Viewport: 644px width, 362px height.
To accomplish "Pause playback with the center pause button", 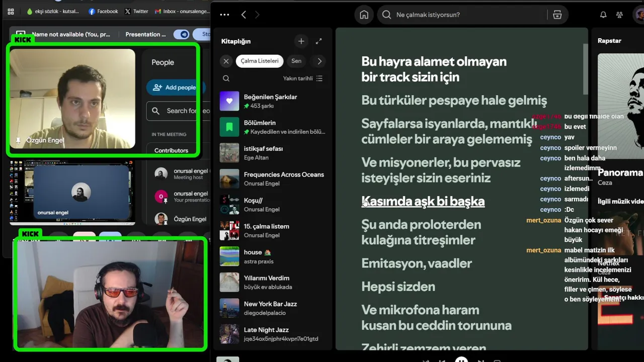I will tap(461, 360).
